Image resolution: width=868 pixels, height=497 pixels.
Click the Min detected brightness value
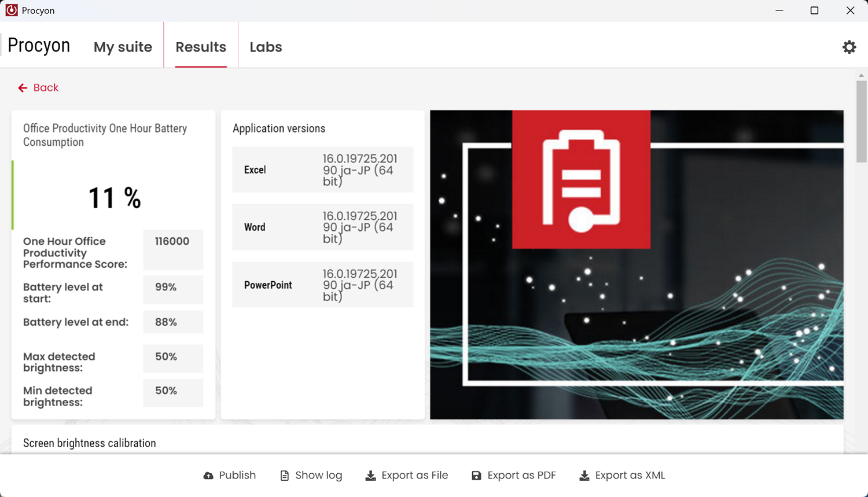pyautogui.click(x=166, y=391)
